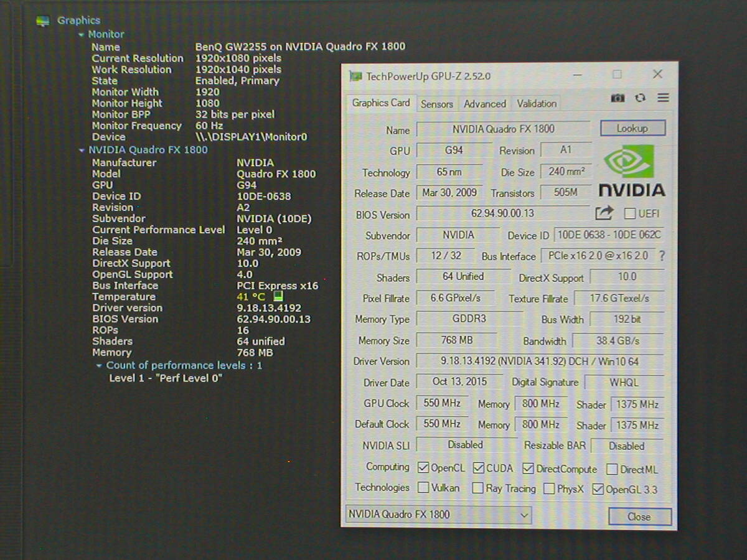Open the NVIDIA Quadro FX 1800 GPU selector dropdown
This screenshot has height=560, width=747.
pyautogui.click(x=438, y=515)
